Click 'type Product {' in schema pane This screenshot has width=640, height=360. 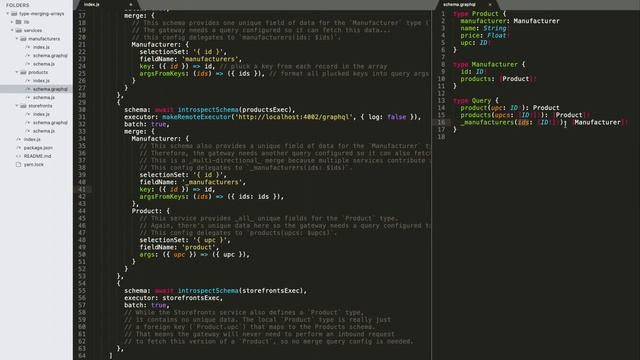click(480, 13)
